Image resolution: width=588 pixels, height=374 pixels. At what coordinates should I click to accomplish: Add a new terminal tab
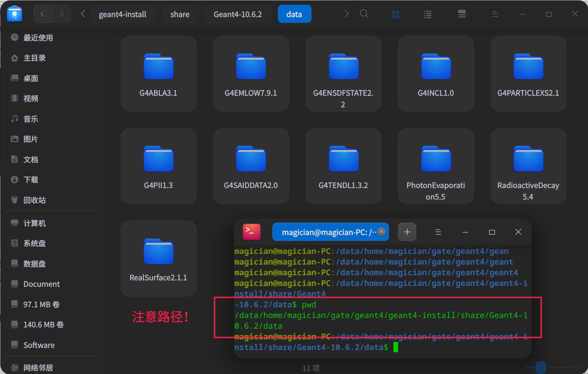[407, 232]
